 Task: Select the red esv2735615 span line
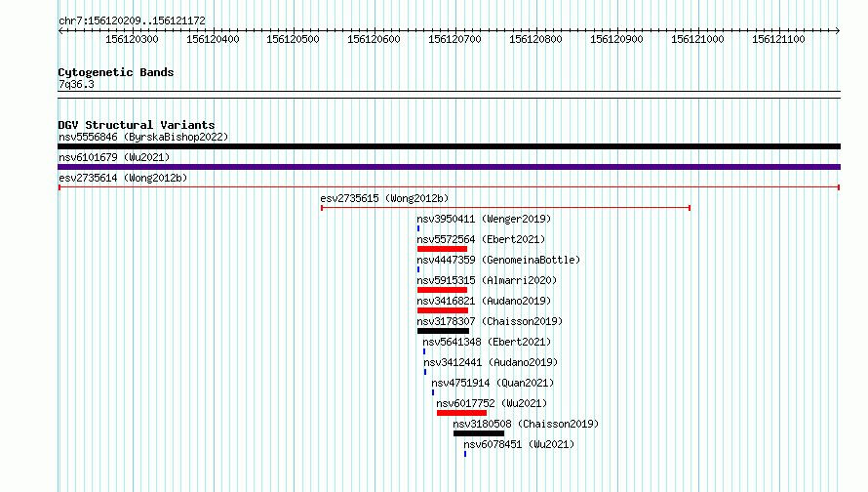(505, 208)
